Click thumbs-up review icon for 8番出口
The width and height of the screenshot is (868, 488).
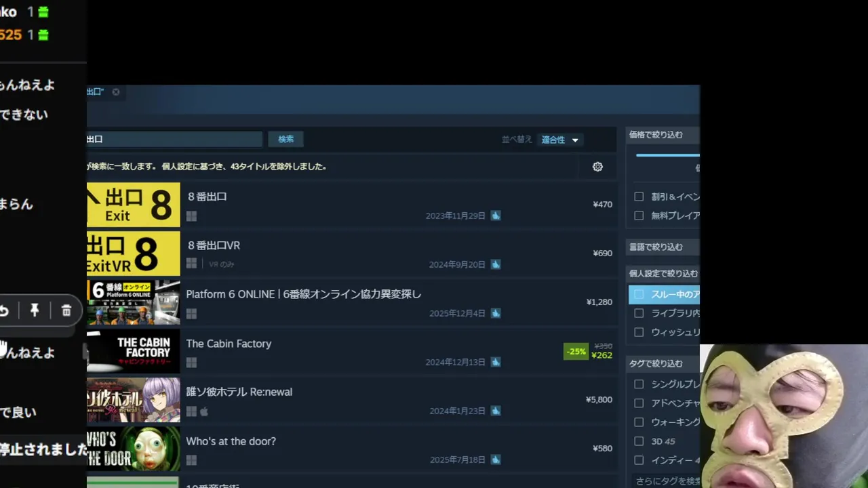[496, 216]
